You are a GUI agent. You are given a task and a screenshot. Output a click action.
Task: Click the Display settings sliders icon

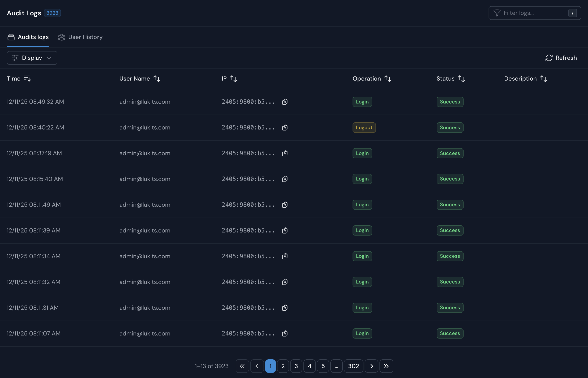click(x=15, y=58)
